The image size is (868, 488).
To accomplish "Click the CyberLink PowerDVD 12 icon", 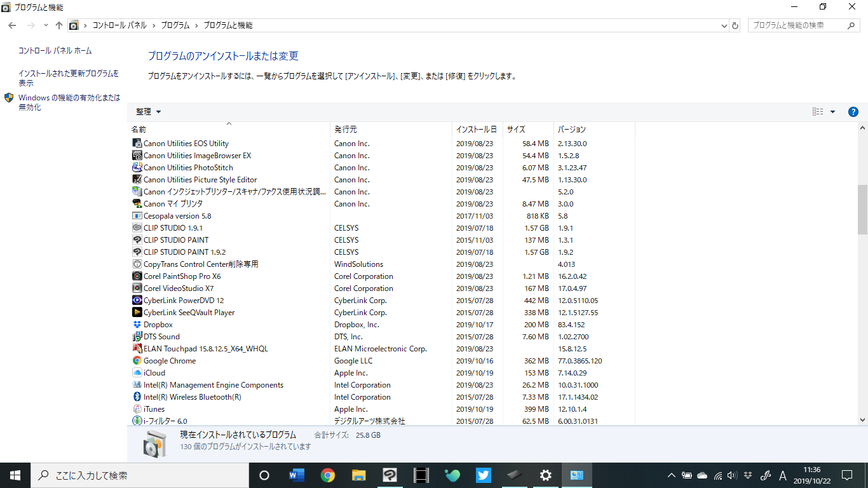I will pos(137,301).
